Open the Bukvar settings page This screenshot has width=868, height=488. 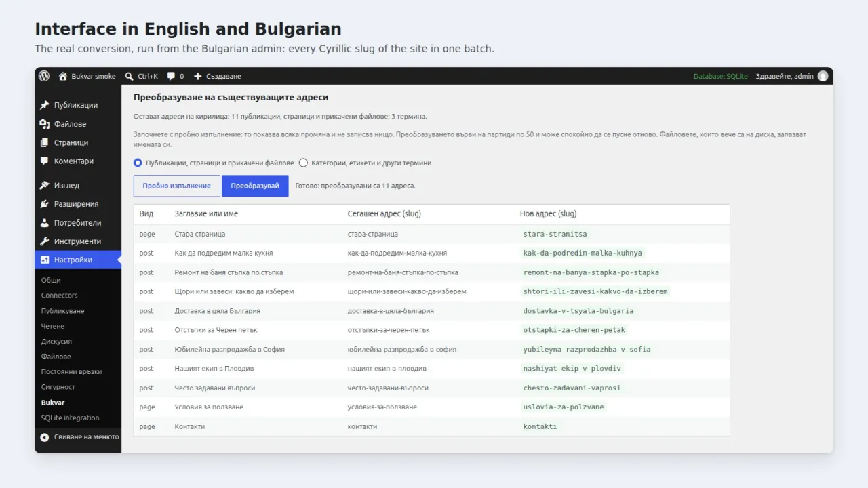click(53, 403)
